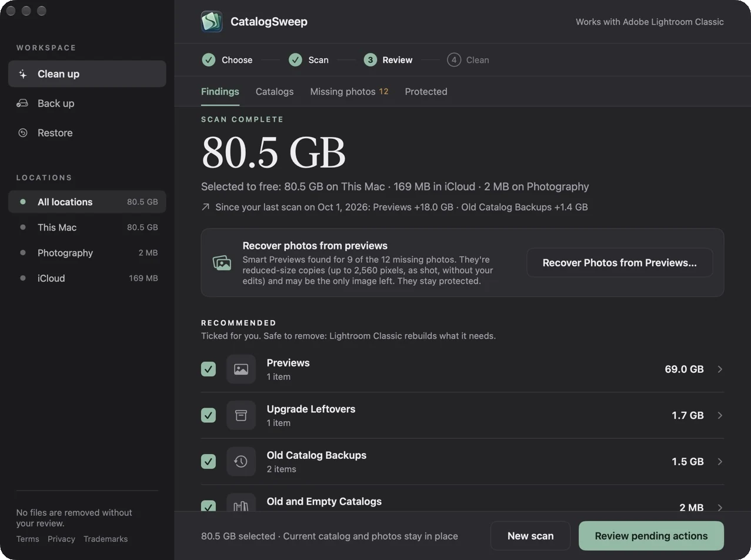The image size is (751, 560).
Task: Click the Scan step checkmark icon
Action: 295,60
